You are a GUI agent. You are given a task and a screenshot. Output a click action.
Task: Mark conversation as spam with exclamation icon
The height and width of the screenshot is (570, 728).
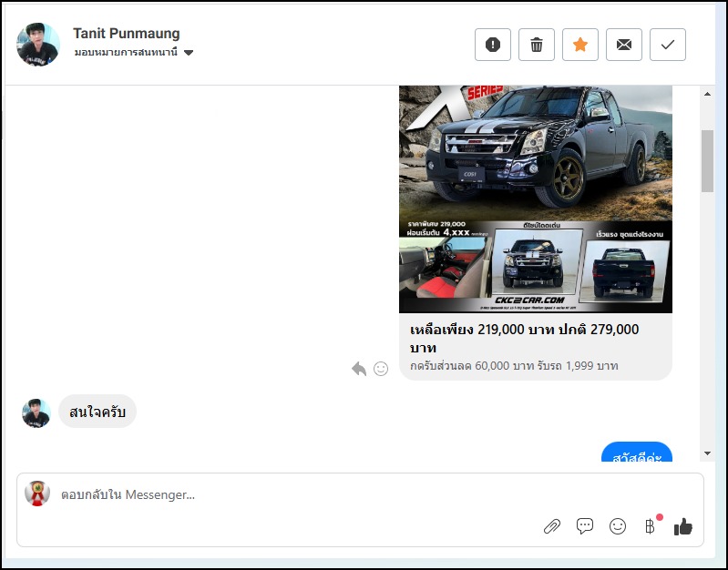click(493, 45)
